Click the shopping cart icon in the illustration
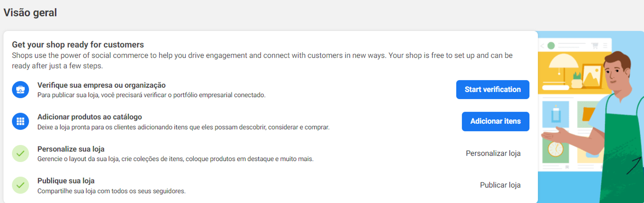The width and height of the screenshot is (644, 203). coord(595,46)
